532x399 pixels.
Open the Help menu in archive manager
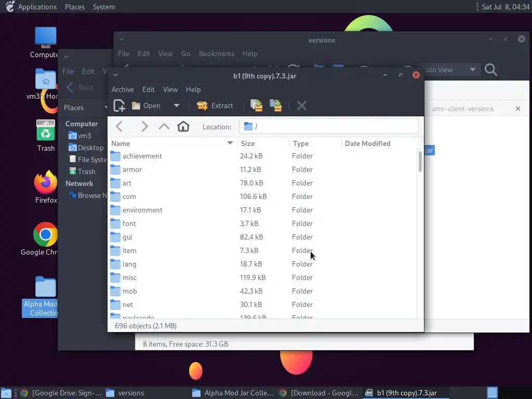tap(193, 89)
